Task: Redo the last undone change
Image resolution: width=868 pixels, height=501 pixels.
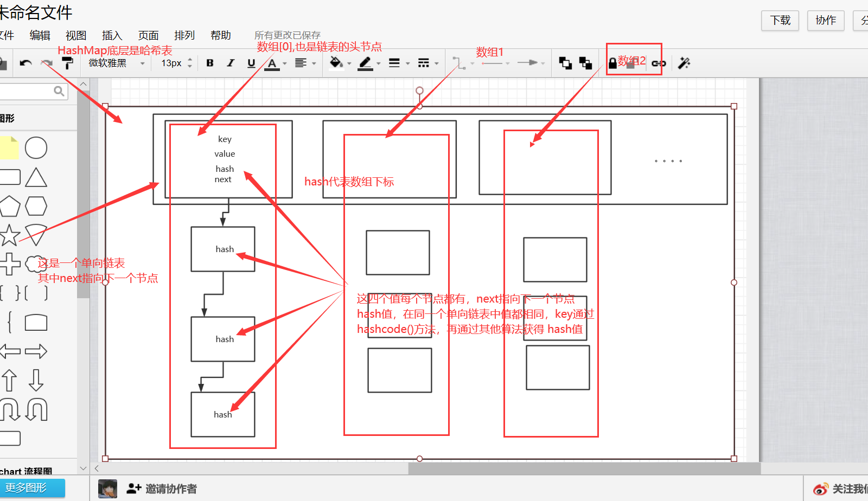Action: [47, 63]
